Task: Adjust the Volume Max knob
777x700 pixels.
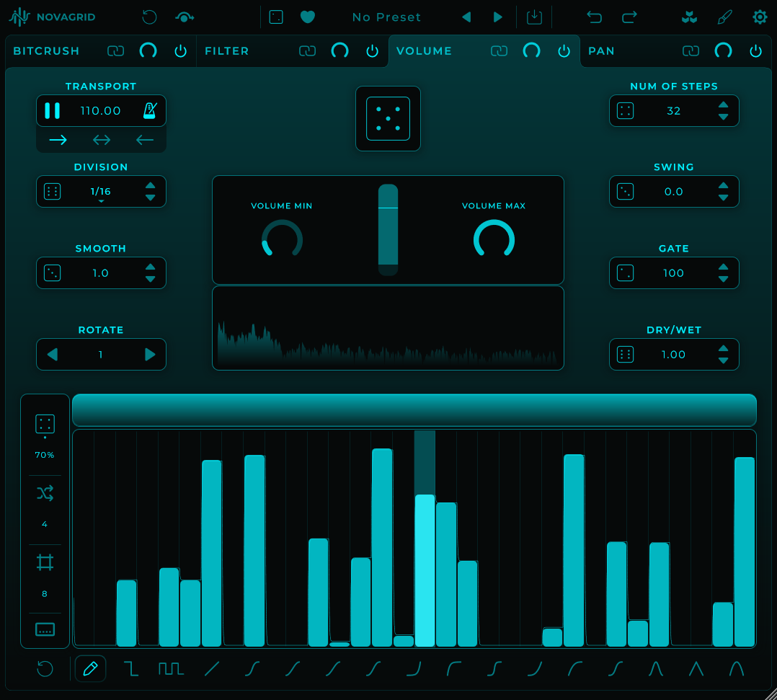Action: [x=494, y=239]
